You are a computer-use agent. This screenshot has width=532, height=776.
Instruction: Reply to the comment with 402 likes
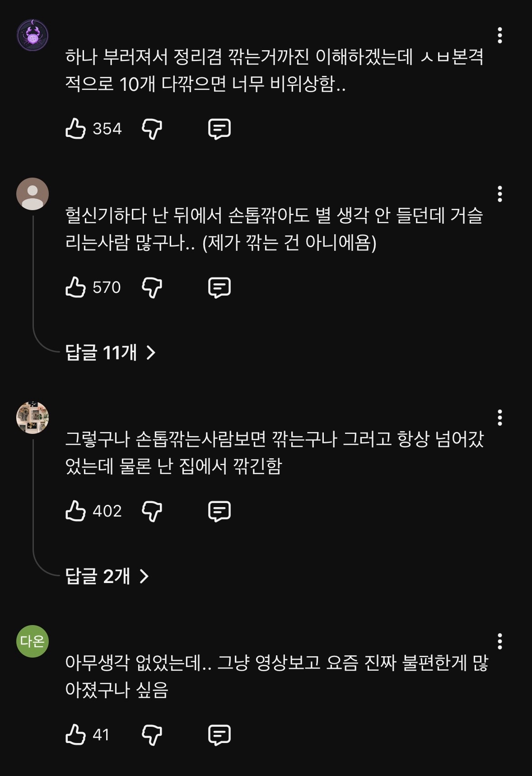point(219,512)
